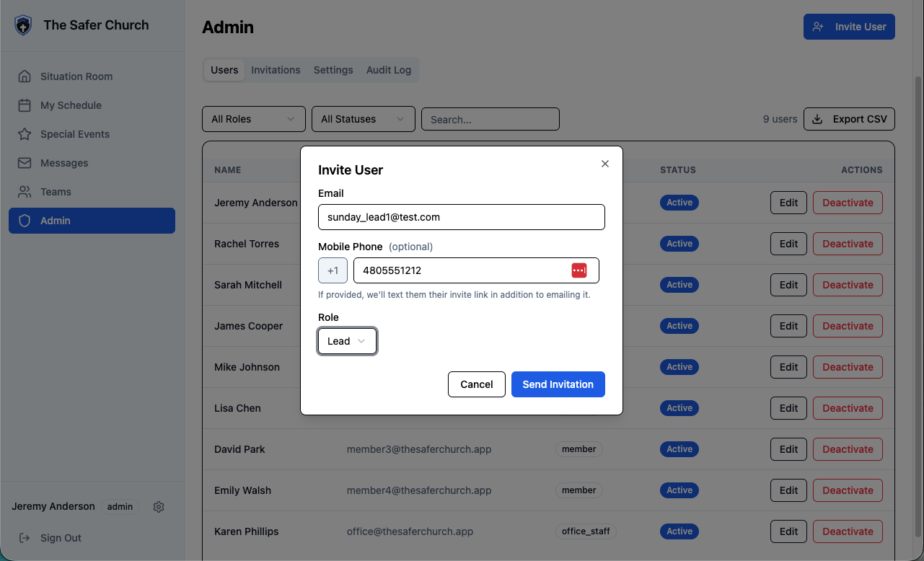924x561 pixels.
Task: Click the Invite User button at top right
Action: pyautogui.click(x=849, y=27)
